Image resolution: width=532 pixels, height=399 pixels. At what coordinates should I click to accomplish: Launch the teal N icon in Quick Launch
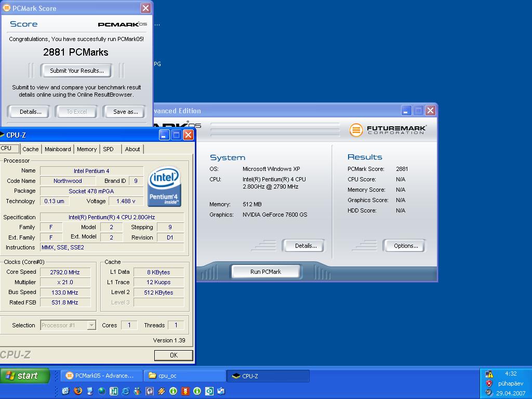[x=114, y=391]
